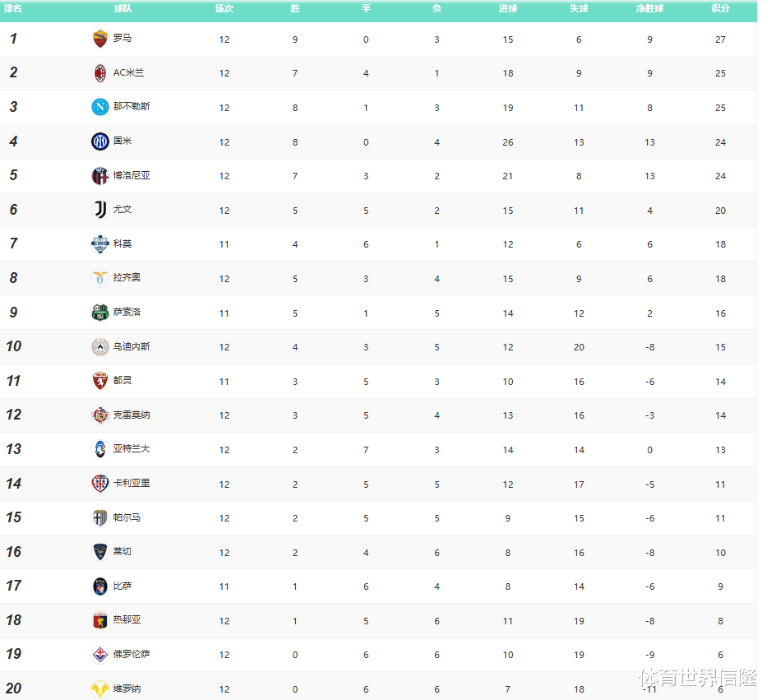The image size is (767, 700).
Task: Click the Lazio club crest icon
Action: pos(99,278)
